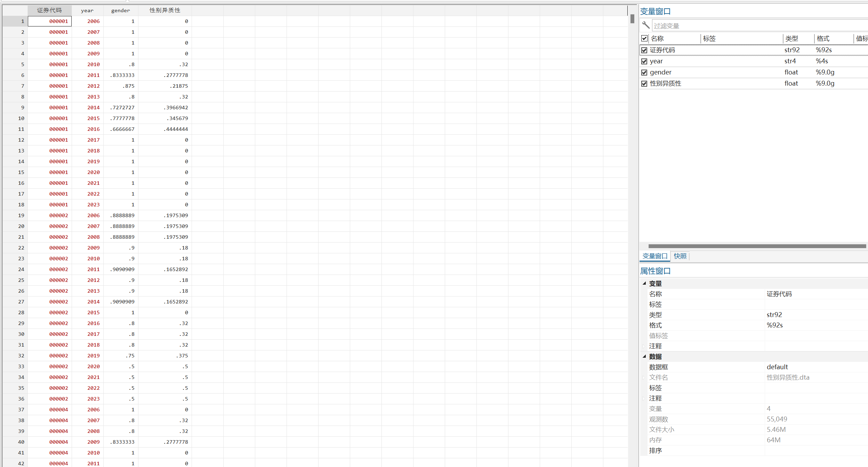Collapse the 变量 section in properties window

point(644,283)
